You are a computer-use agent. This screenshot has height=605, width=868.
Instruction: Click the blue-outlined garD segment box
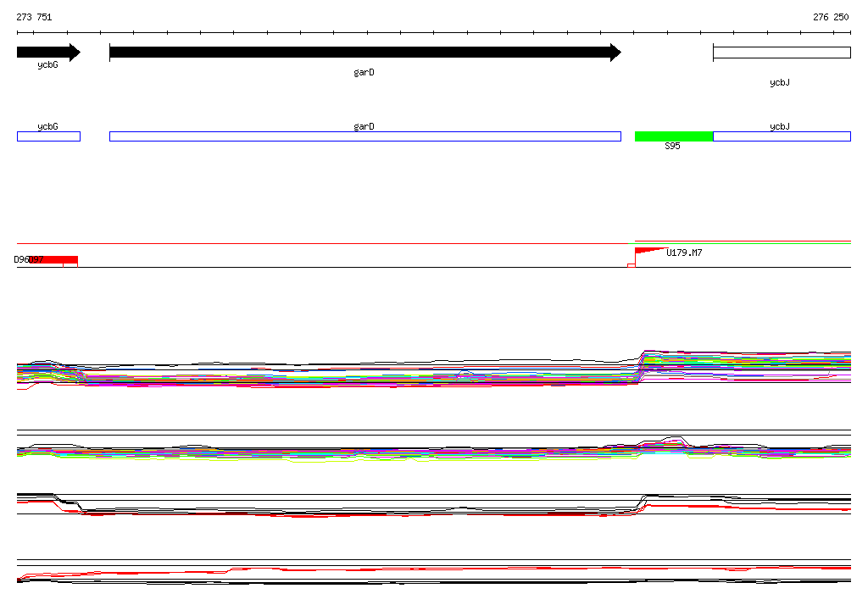pyautogui.click(x=365, y=136)
